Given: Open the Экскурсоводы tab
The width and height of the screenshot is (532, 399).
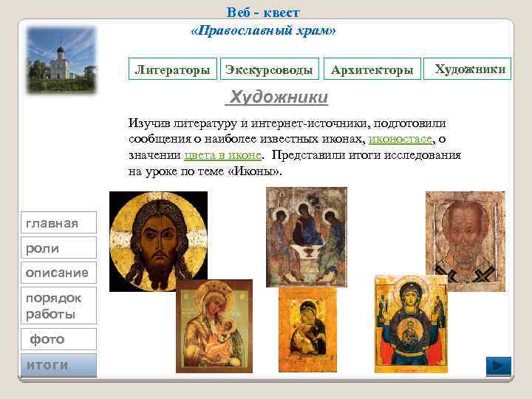Looking at the screenshot, I should pyautogui.click(x=270, y=69).
